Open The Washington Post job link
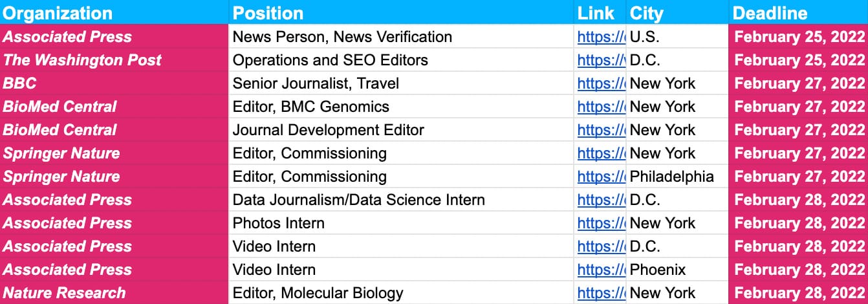The height and width of the screenshot is (304, 868). coord(601,60)
